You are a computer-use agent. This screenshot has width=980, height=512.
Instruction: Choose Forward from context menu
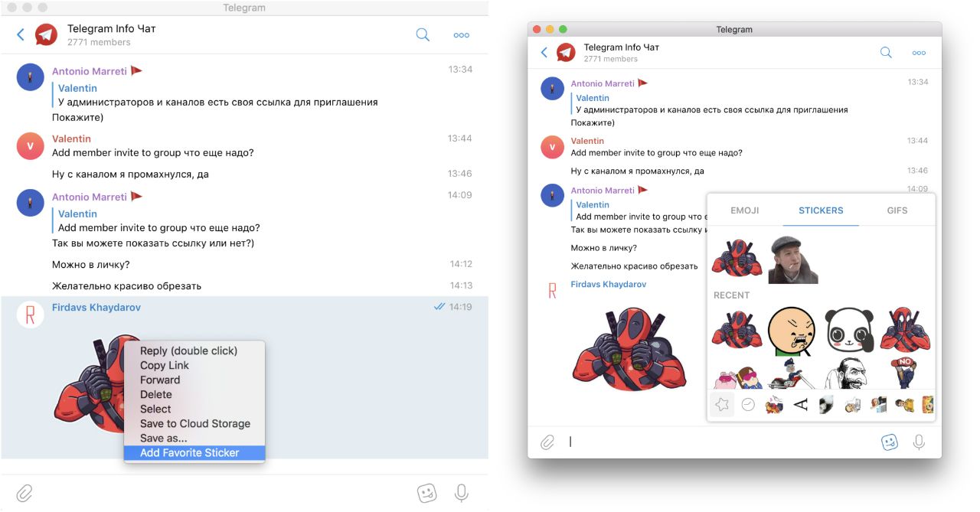click(x=160, y=380)
